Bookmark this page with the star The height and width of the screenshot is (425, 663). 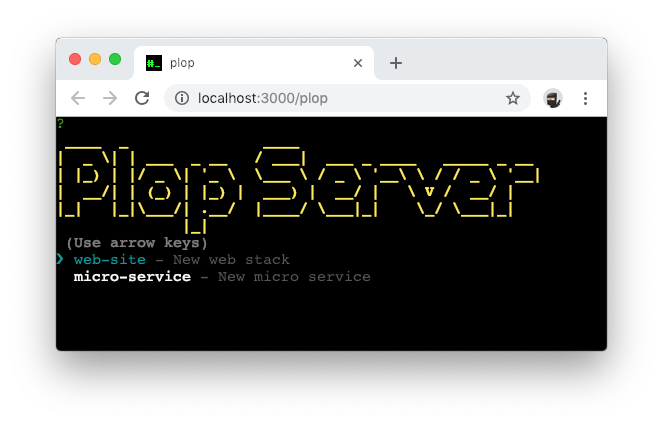coord(512,98)
